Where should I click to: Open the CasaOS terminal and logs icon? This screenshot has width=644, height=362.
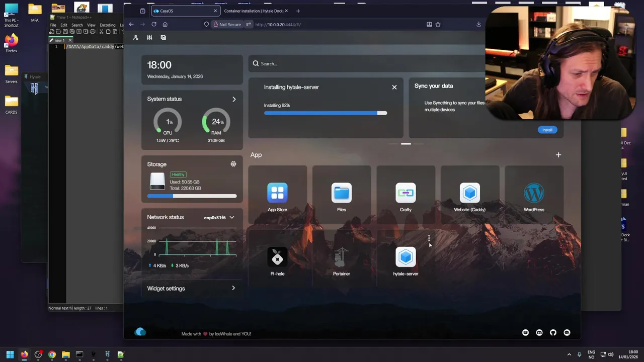(164, 38)
